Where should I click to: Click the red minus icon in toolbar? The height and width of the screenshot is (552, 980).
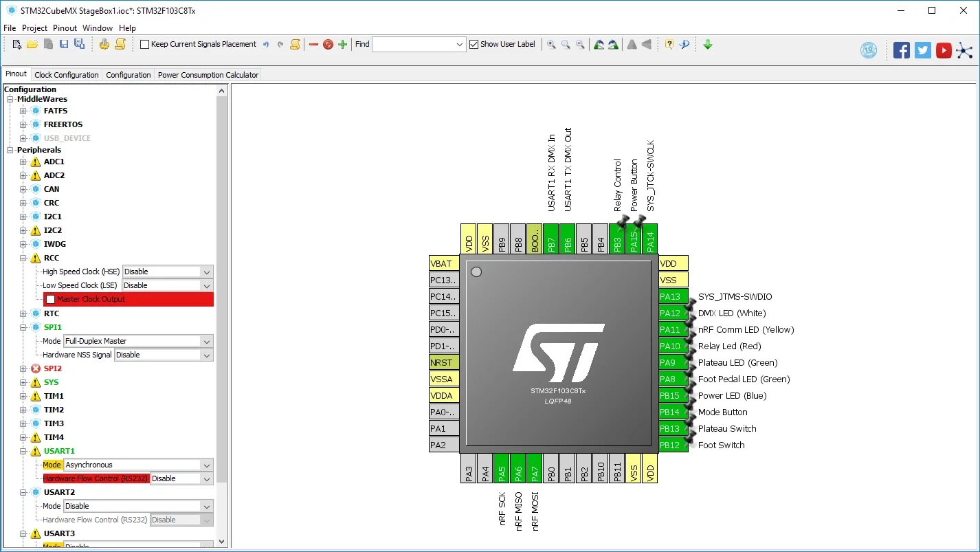(313, 44)
